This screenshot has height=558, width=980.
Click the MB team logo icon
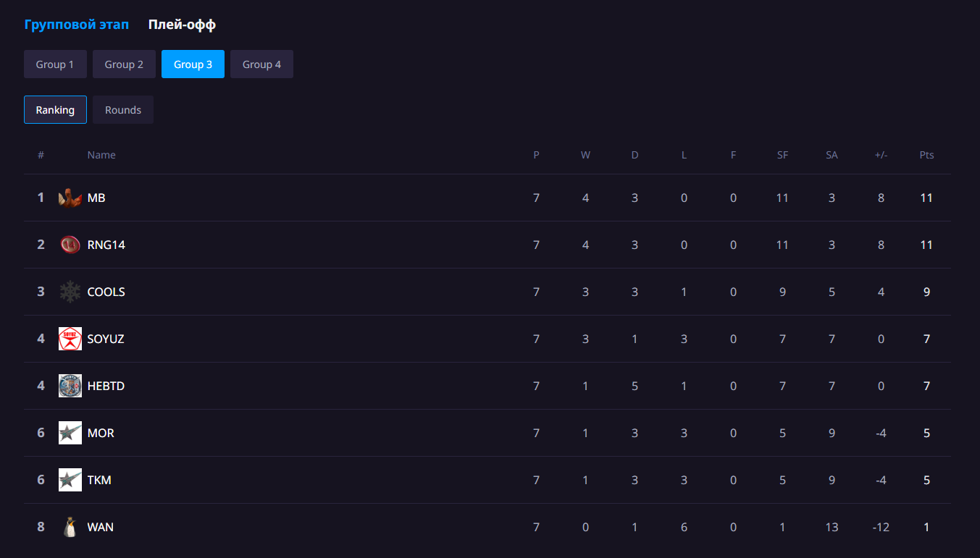[x=70, y=198]
